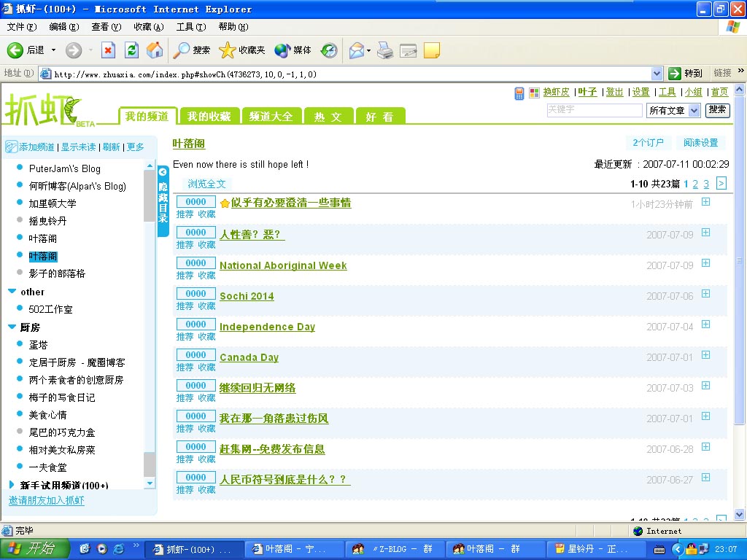Switch to the 我的收藏 tab

209,116
